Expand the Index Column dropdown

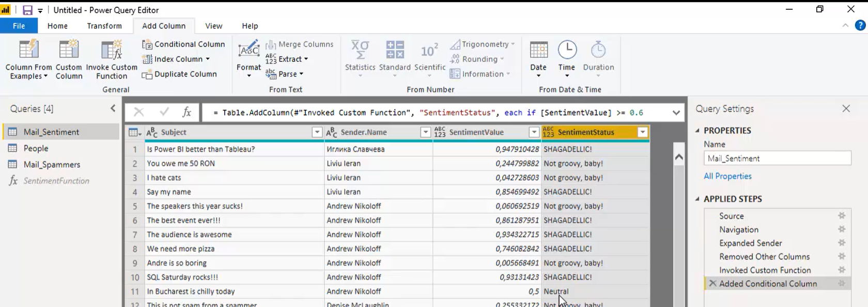coord(208,59)
